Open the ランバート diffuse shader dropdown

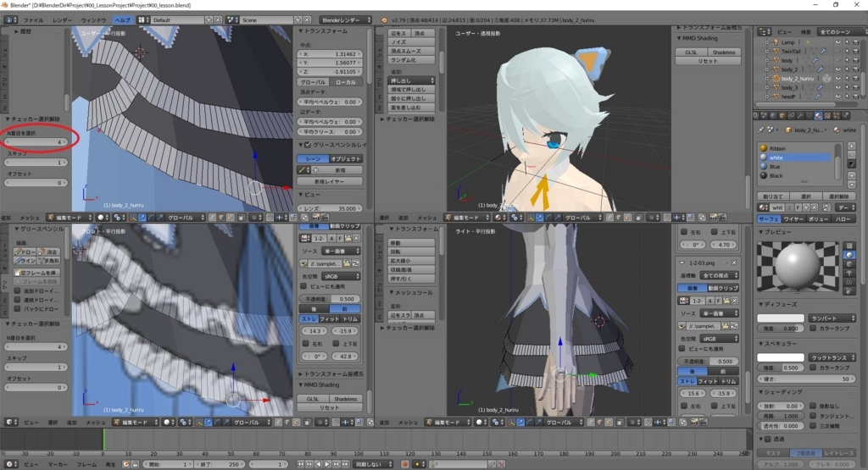coord(832,318)
